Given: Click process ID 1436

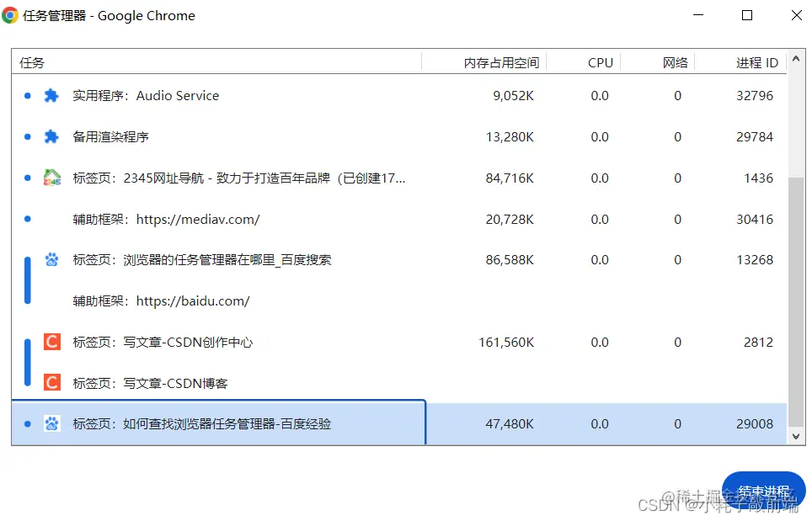Looking at the screenshot, I should point(758,178).
